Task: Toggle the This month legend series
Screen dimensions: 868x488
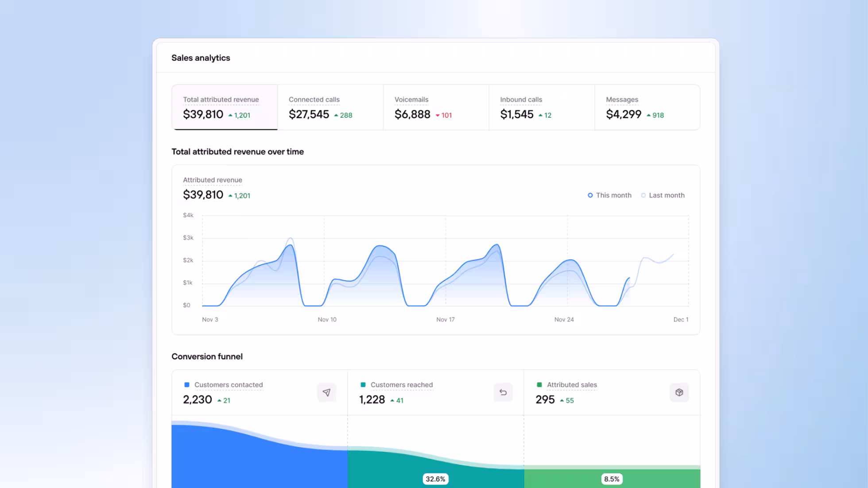Action: click(609, 195)
